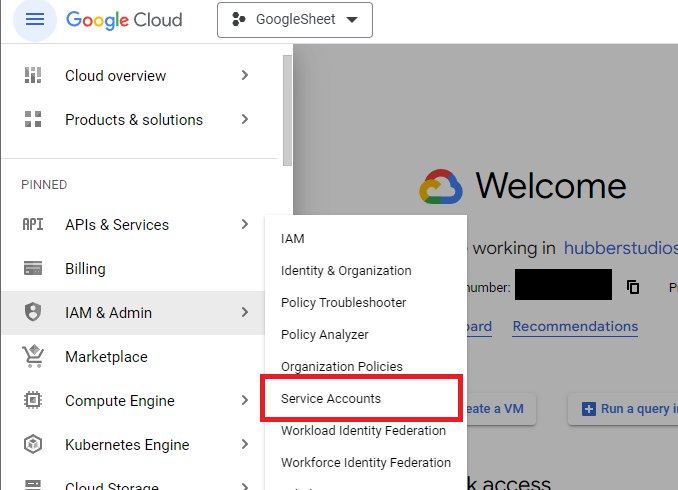Click the Compute Engine chip icon

click(33, 400)
